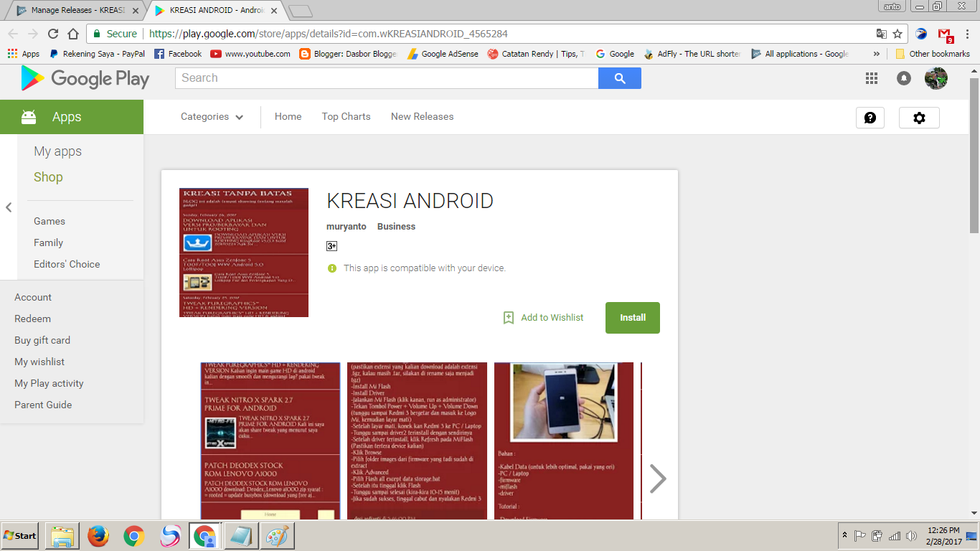Open the Gmail extension icon
980x551 pixels.
[x=946, y=34]
